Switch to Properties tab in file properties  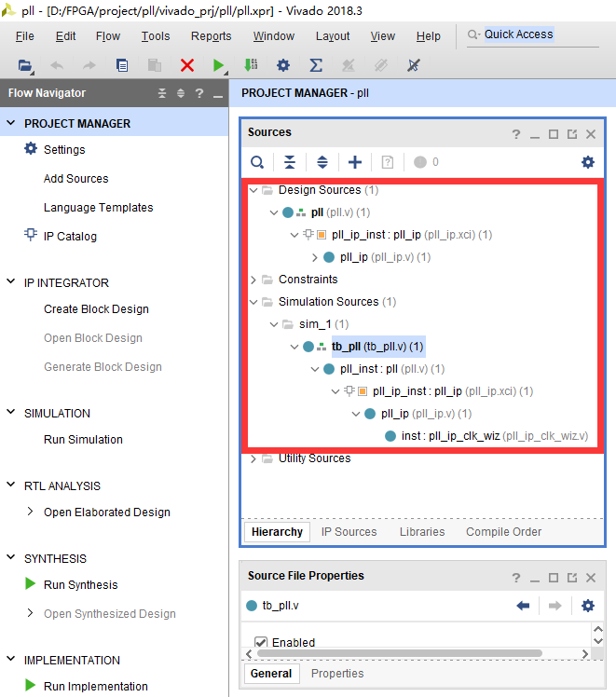click(x=337, y=674)
